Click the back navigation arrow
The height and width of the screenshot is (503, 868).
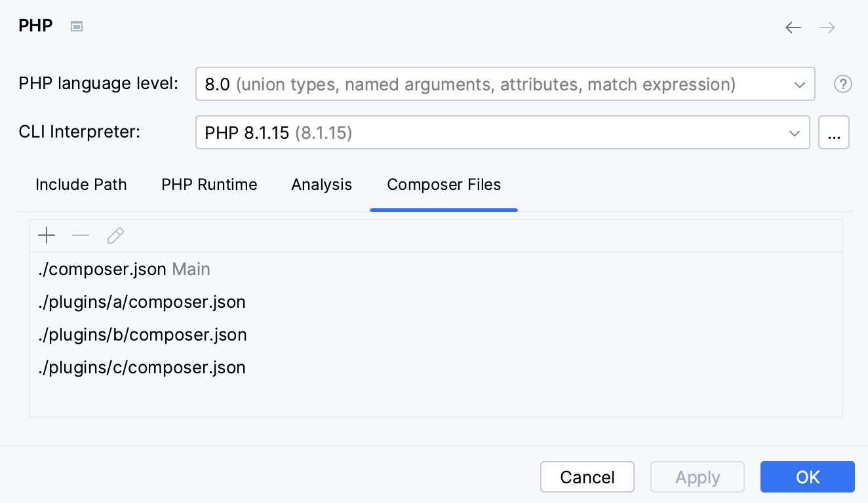(x=793, y=28)
